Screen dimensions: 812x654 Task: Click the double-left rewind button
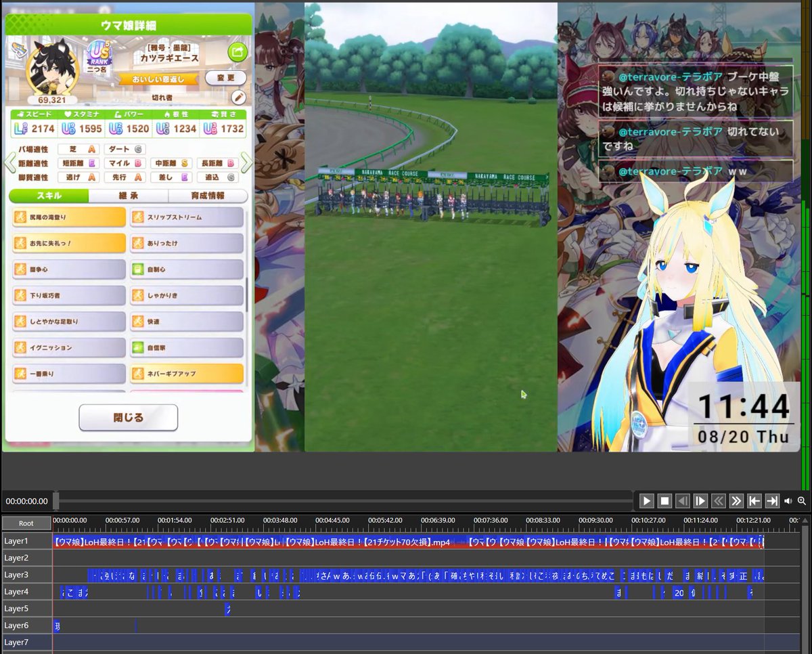pos(719,501)
